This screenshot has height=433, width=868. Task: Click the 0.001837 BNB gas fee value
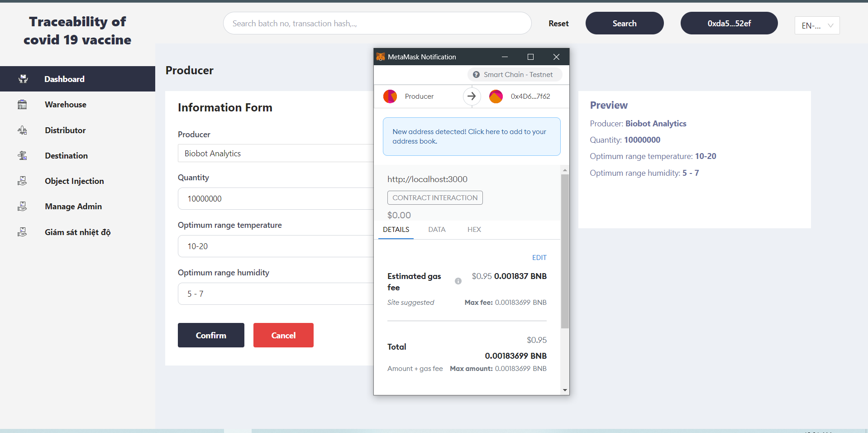520,276
